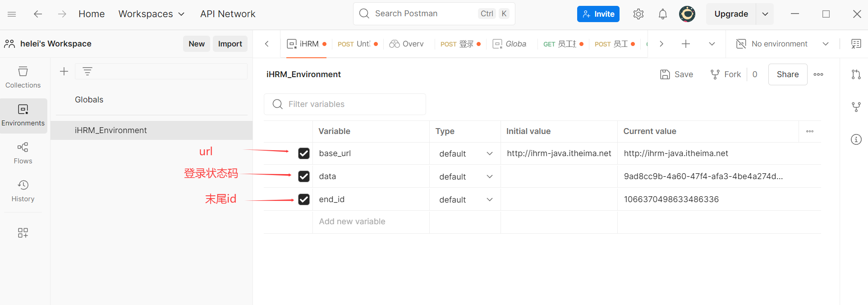Click the Share button
This screenshot has height=305, width=868.
click(x=787, y=74)
